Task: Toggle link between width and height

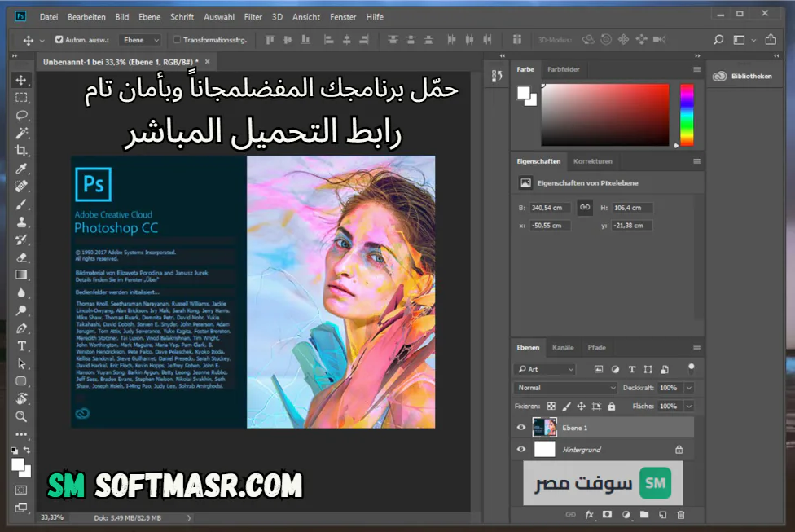Action: 585,208
